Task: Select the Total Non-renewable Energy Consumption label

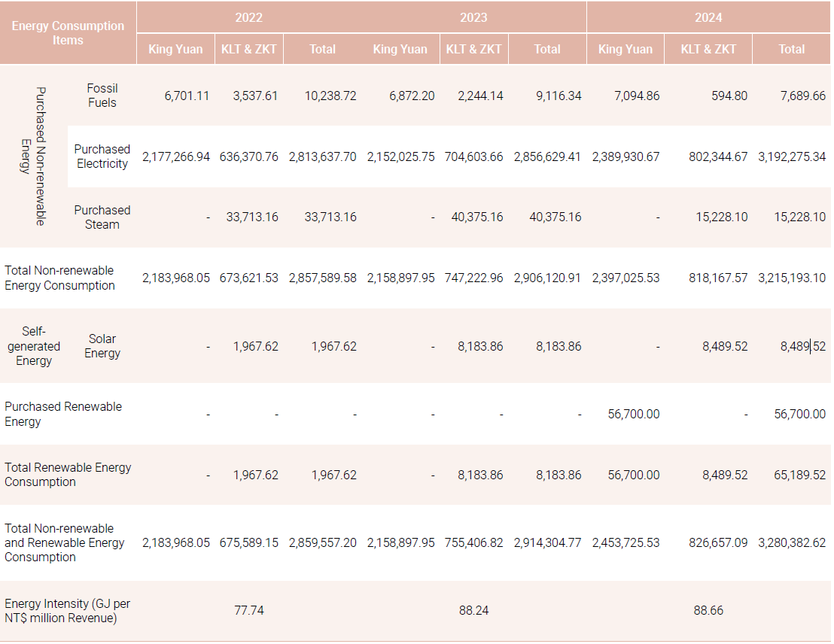Action: (59, 278)
